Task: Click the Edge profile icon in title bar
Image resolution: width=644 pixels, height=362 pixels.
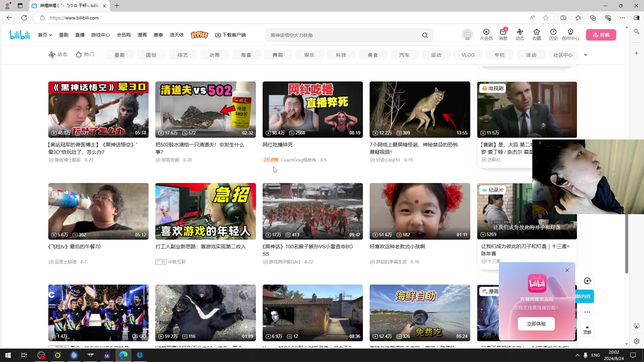Action: coord(7,6)
